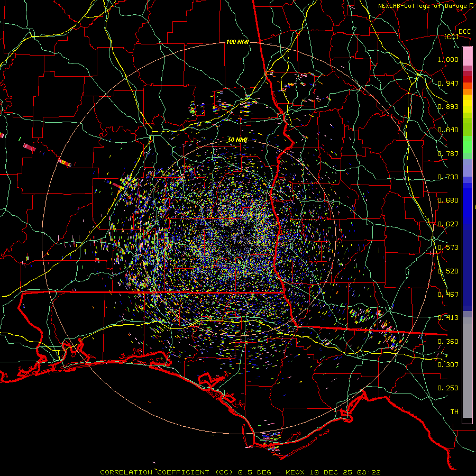The height and width of the screenshot is (476, 476).
Task: Click the "DCC" legend title
Action: [x=464, y=32]
